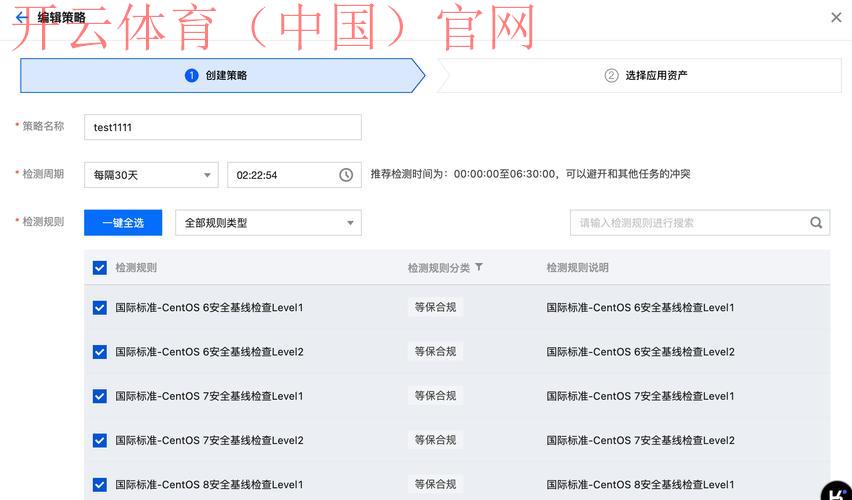This screenshot has height=500, width=852.
Task: Click 等保合规 tag in CentOS 7 Level1 row
Action: [435, 396]
